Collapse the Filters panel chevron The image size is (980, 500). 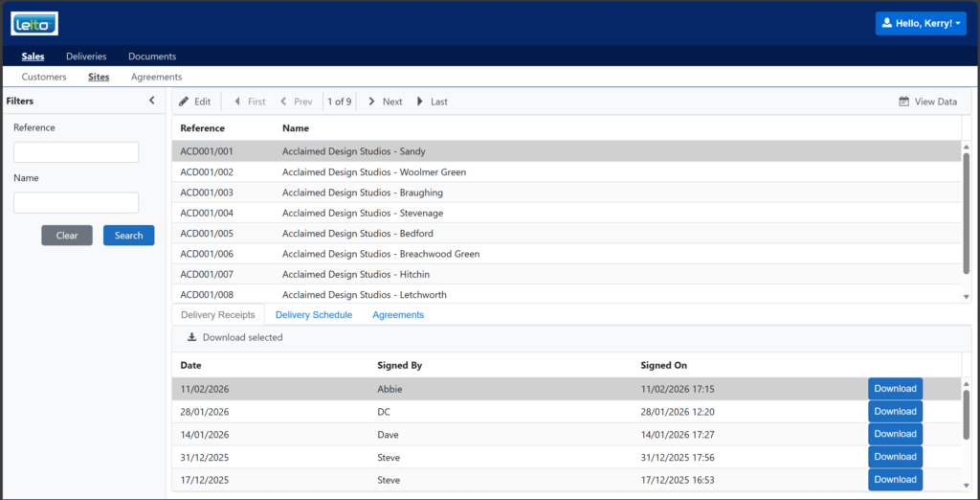pos(151,101)
